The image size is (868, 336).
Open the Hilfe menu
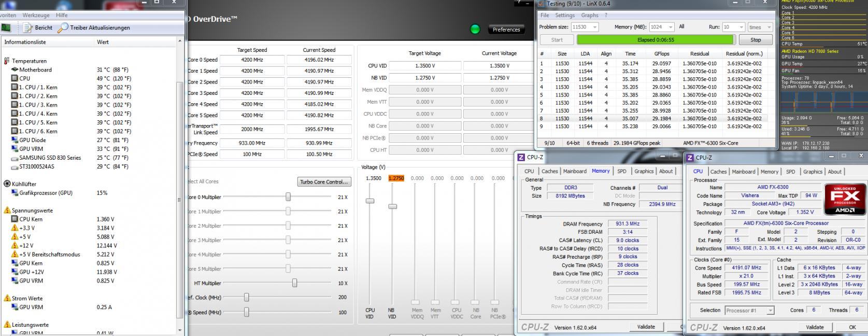[62, 16]
